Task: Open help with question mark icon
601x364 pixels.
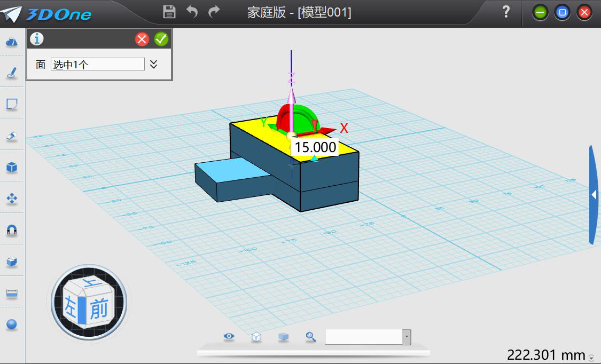Action: click(506, 12)
